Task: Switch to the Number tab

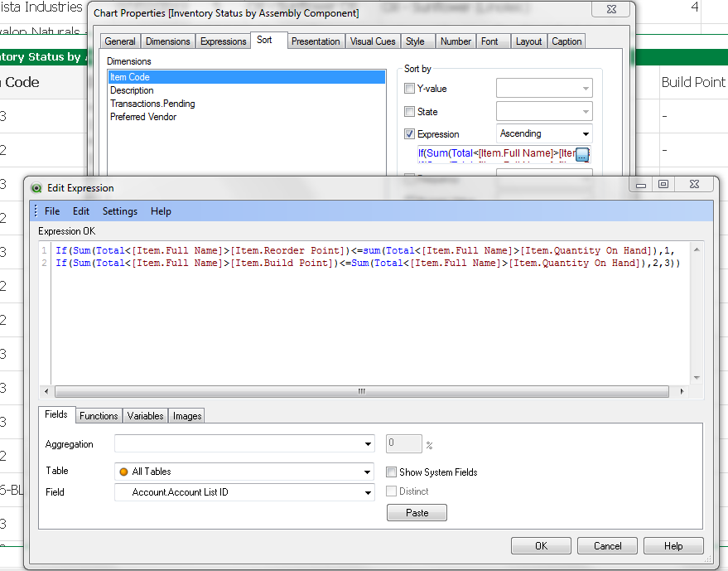Action: tap(456, 41)
